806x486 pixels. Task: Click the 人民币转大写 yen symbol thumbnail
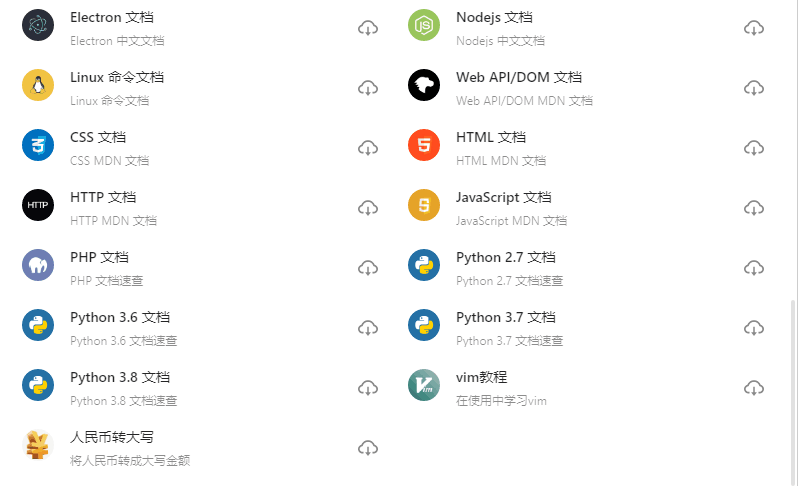click(x=38, y=445)
